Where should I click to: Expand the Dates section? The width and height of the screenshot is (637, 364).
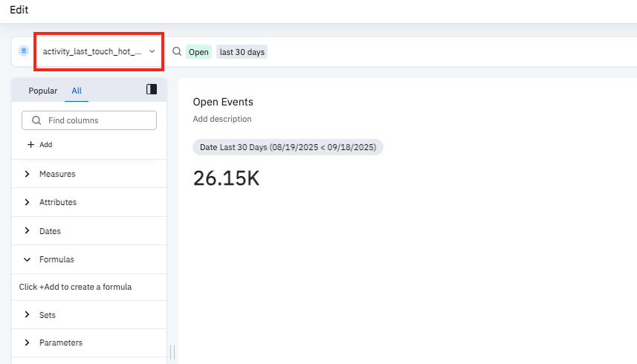point(89,231)
